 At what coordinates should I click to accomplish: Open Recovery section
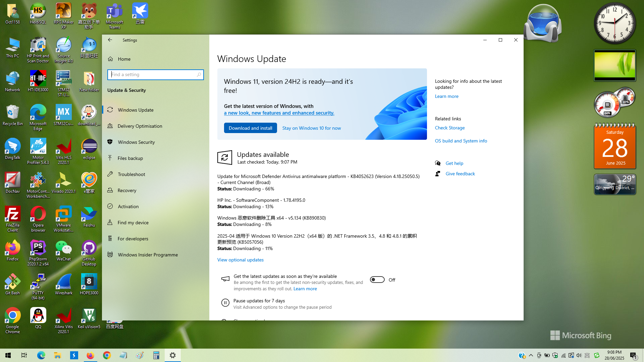point(156,190)
